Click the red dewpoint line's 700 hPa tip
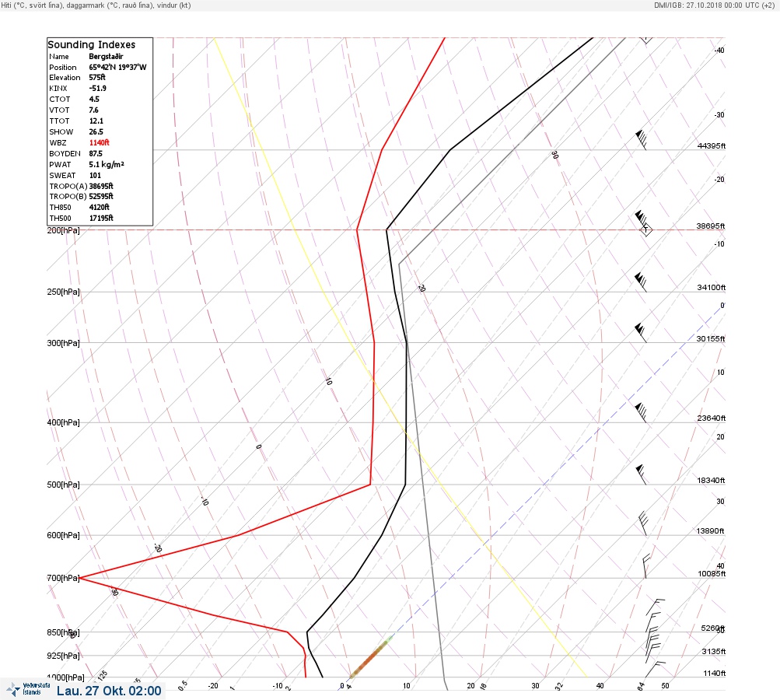780x700 pixels. [81, 578]
